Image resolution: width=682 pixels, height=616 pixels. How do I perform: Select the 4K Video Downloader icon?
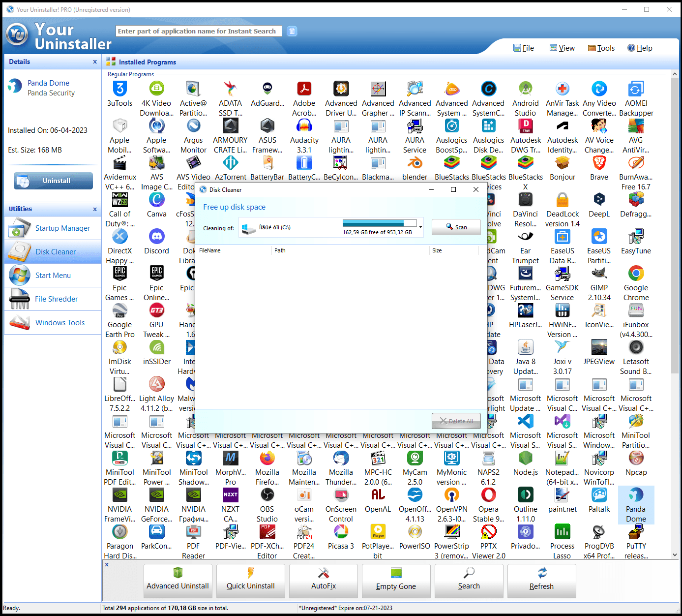point(156,89)
